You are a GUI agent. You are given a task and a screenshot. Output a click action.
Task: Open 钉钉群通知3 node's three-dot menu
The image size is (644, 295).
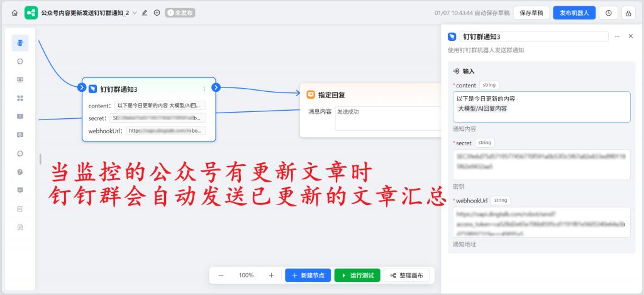[204, 89]
